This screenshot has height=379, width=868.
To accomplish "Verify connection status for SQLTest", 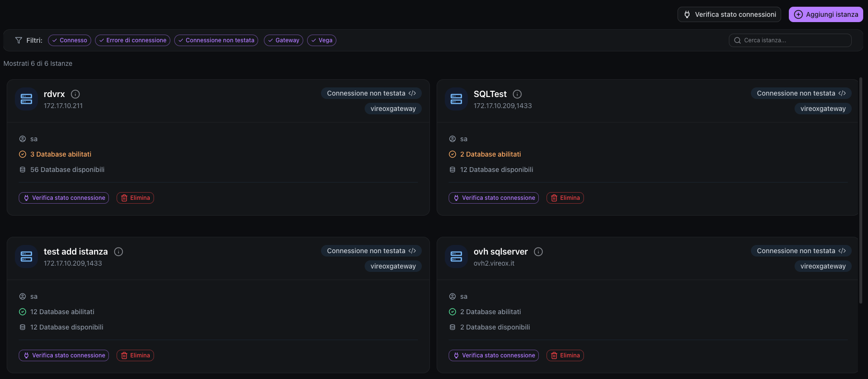I will (494, 198).
